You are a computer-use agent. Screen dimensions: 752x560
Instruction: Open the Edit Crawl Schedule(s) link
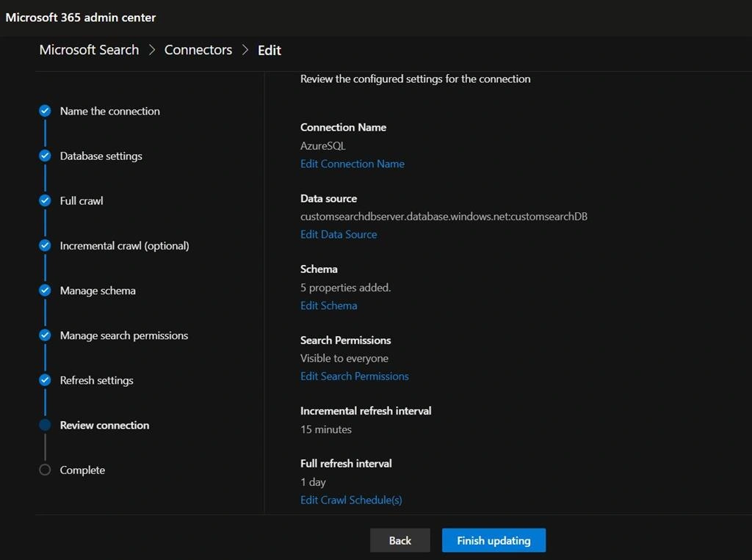352,500
